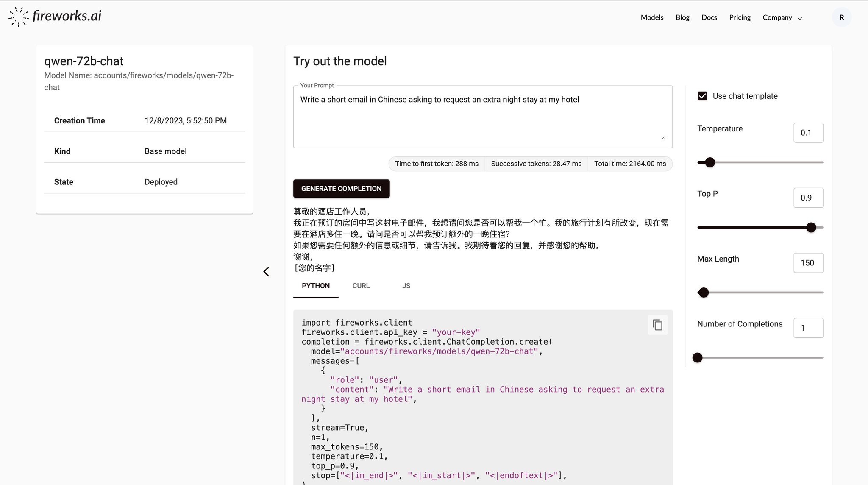Adjust the Number of Completions slider
The image size is (868, 485).
click(697, 357)
